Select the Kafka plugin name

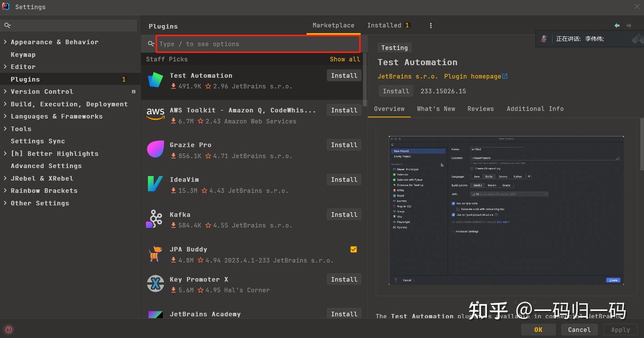pyautogui.click(x=180, y=215)
